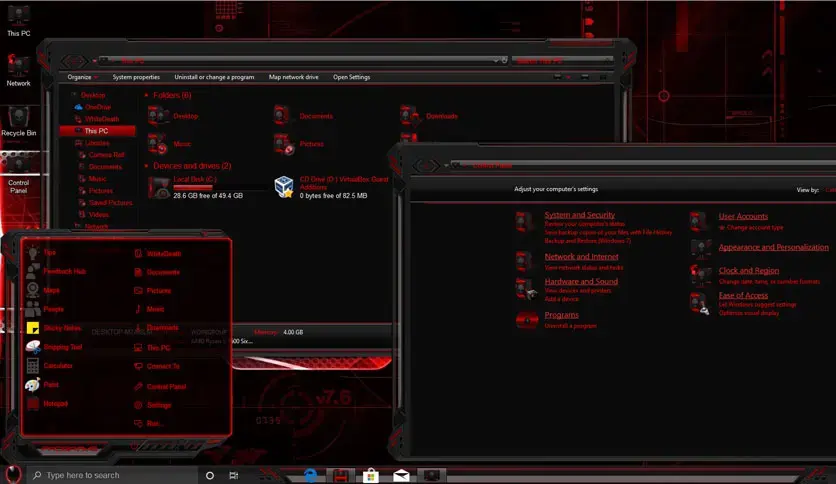This screenshot has height=484, width=836.
Task: Open the Network and Internet link
Action: pos(581,256)
